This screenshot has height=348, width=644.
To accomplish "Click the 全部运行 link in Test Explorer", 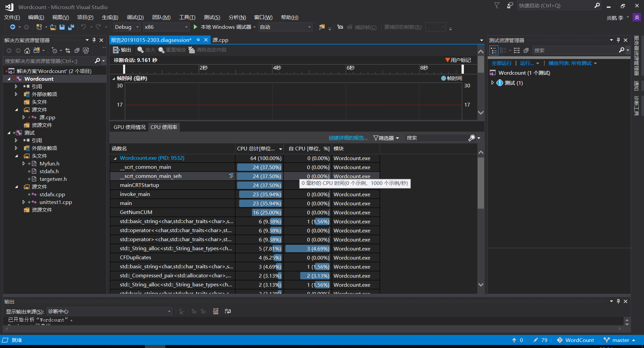I will [501, 63].
